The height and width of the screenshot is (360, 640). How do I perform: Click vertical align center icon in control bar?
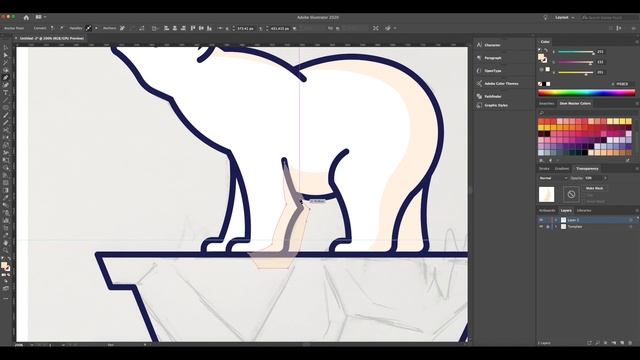click(x=201, y=28)
